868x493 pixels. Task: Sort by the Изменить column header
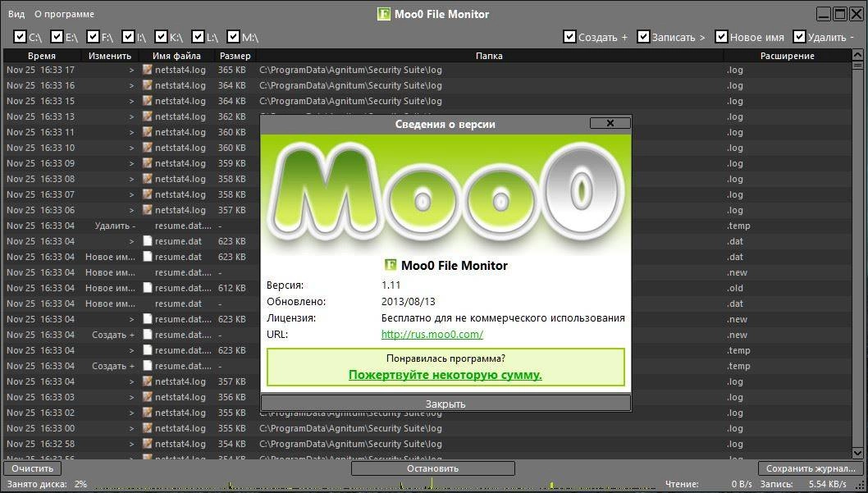110,55
